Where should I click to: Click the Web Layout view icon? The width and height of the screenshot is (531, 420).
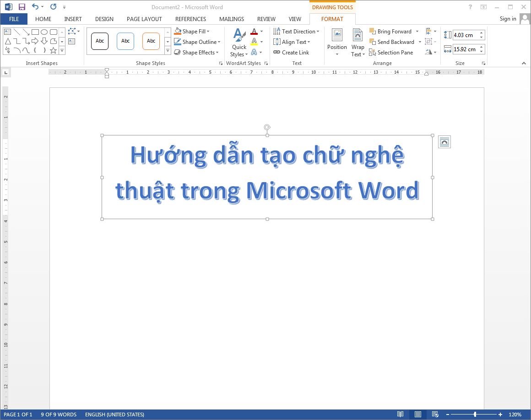434,414
